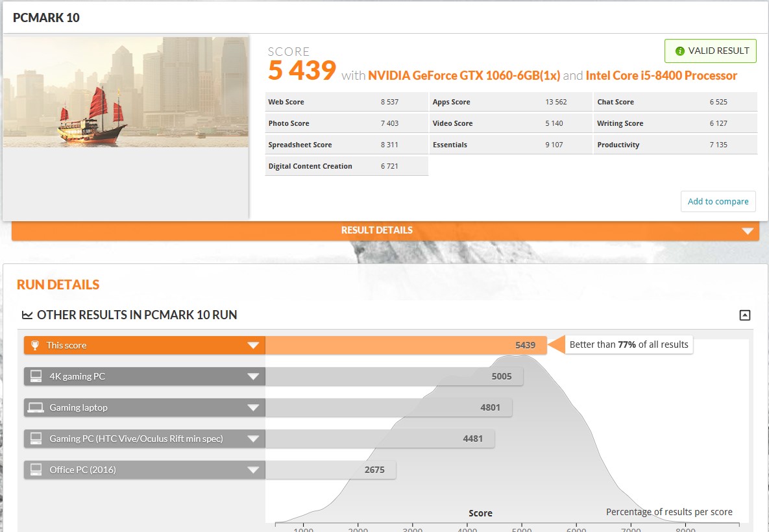The width and height of the screenshot is (769, 532).
Task: Expand the Gaming laptop dropdown arrow
Action: [253, 407]
